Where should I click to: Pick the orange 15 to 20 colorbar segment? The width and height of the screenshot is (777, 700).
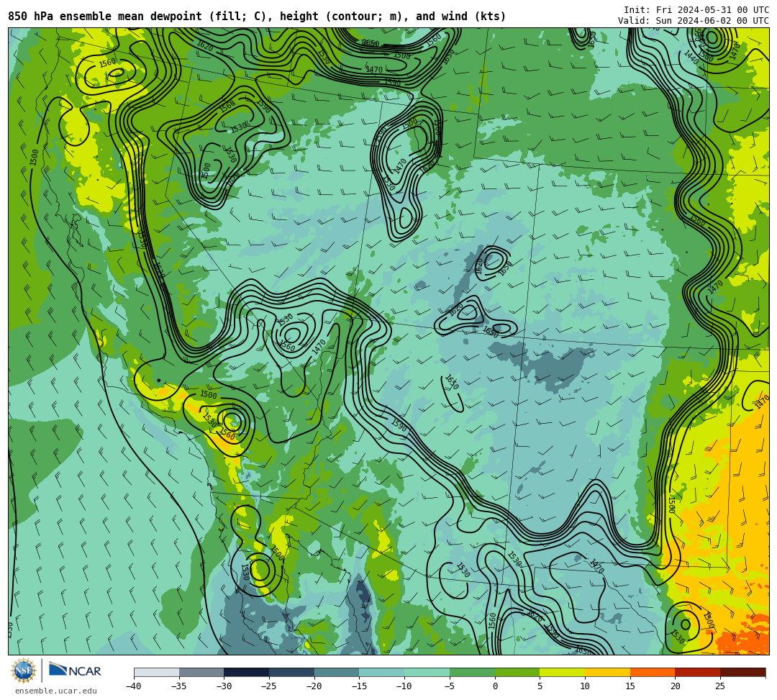pyautogui.click(x=653, y=672)
